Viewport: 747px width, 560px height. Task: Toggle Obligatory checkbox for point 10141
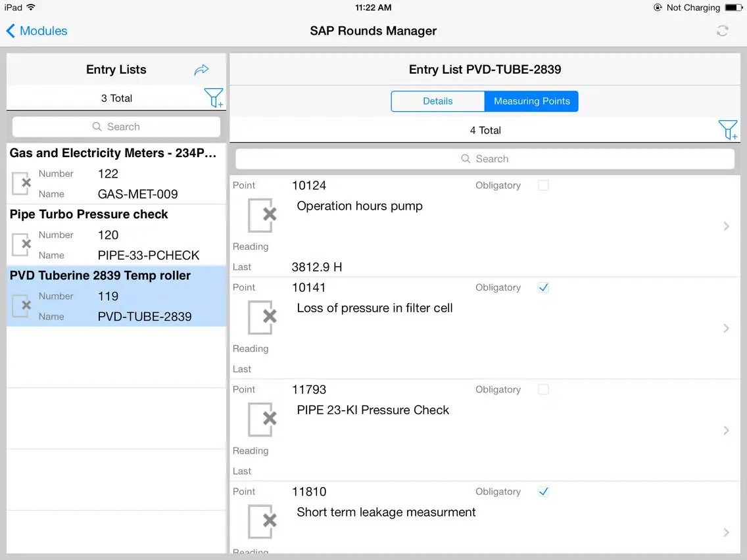click(x=543, y=288)
